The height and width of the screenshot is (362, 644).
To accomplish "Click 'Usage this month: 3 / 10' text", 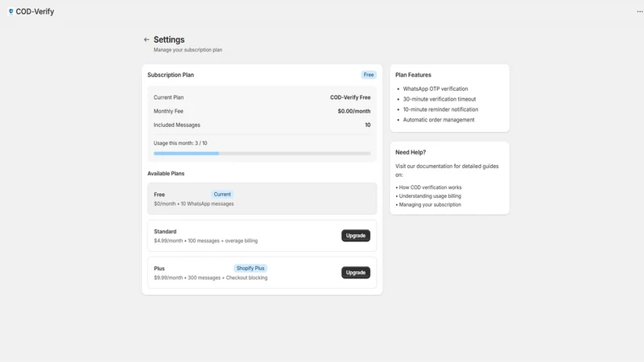I will click(x=180, y=143).
